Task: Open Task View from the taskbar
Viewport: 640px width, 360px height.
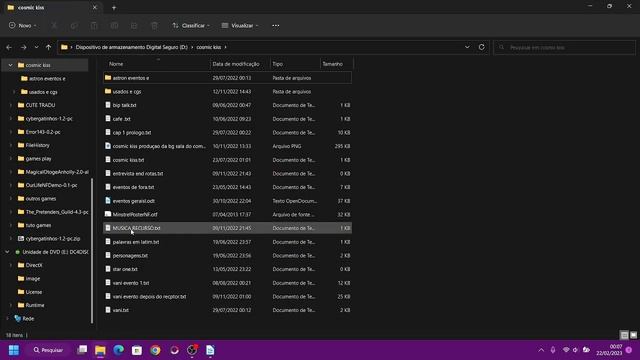Action: point(82,350)
